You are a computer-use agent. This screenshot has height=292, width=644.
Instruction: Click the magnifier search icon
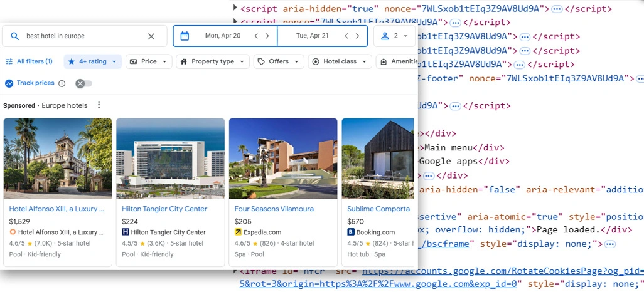point(15,36)
